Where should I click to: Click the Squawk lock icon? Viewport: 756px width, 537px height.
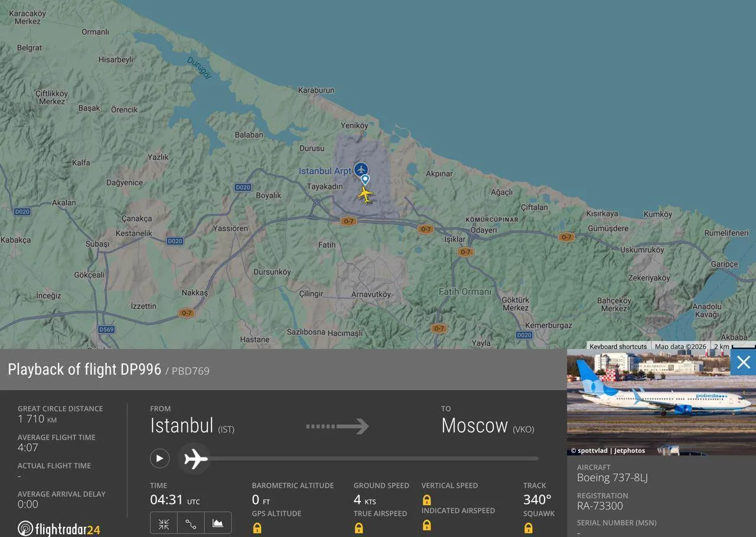click(528, 528)
